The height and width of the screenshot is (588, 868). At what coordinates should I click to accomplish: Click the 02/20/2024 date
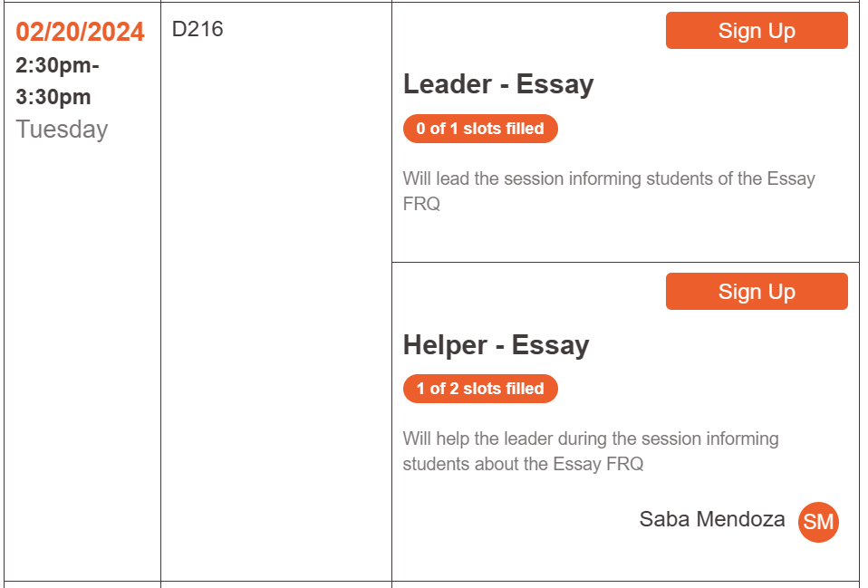[80, 32]
